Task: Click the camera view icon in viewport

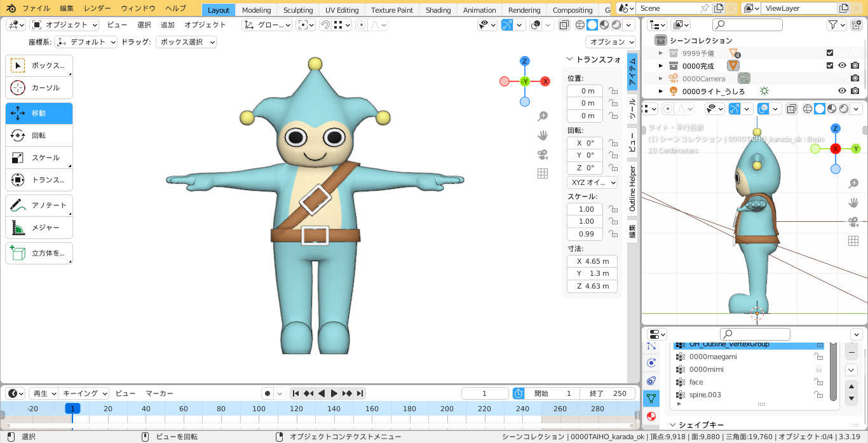Action: pos(543,154)
